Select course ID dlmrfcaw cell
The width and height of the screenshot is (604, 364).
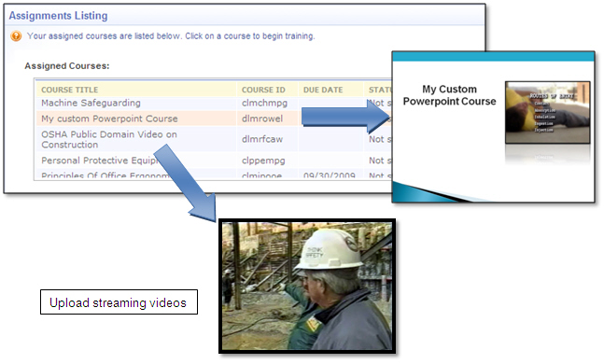click(x=262, y=139)
